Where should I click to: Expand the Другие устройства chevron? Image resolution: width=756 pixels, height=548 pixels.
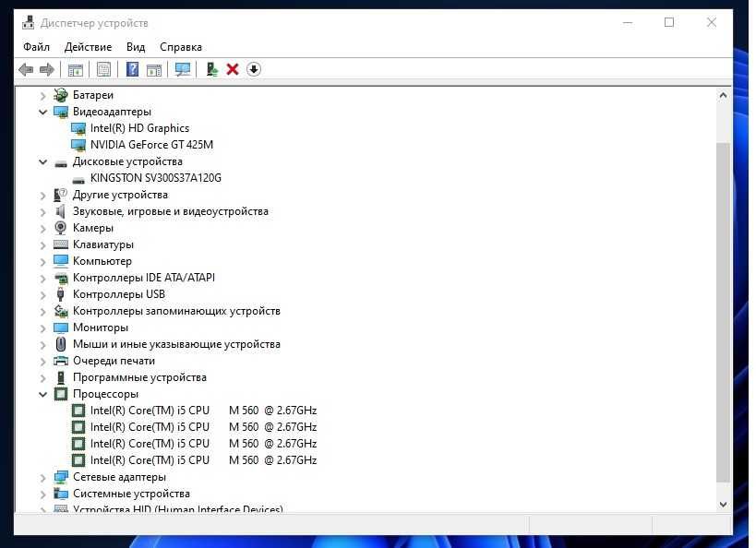(x=42, y=196)
